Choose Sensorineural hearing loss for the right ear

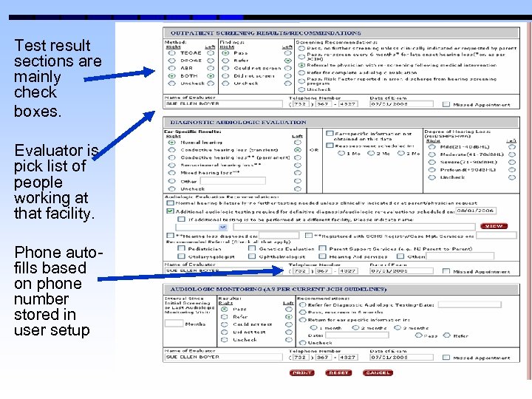[x=172, y=166]
